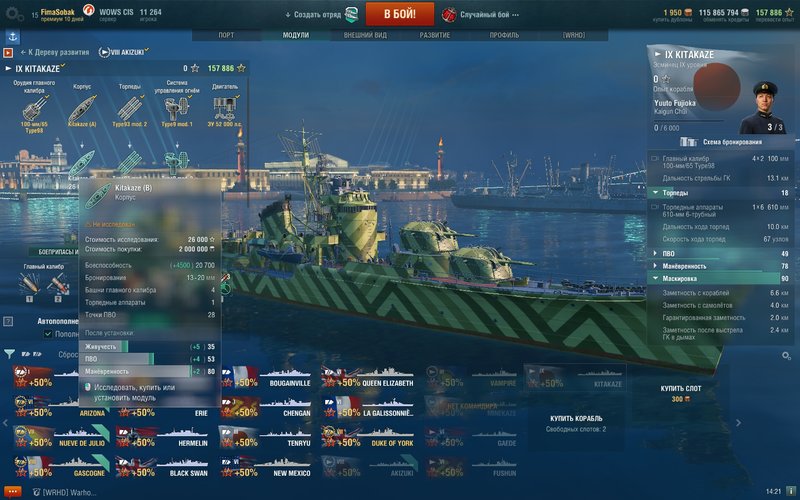Select the engine module ЗУ 52 000 л.с.

(224, 109)
